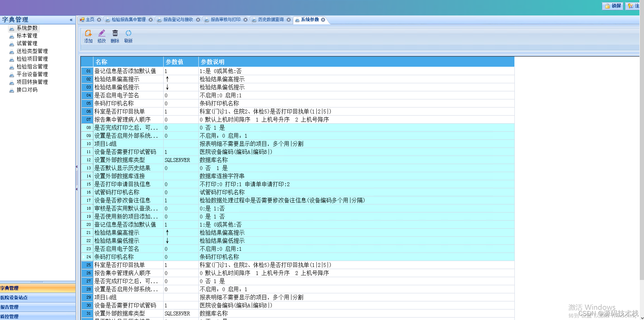Close the 主页 tab

tap(99, 20)
